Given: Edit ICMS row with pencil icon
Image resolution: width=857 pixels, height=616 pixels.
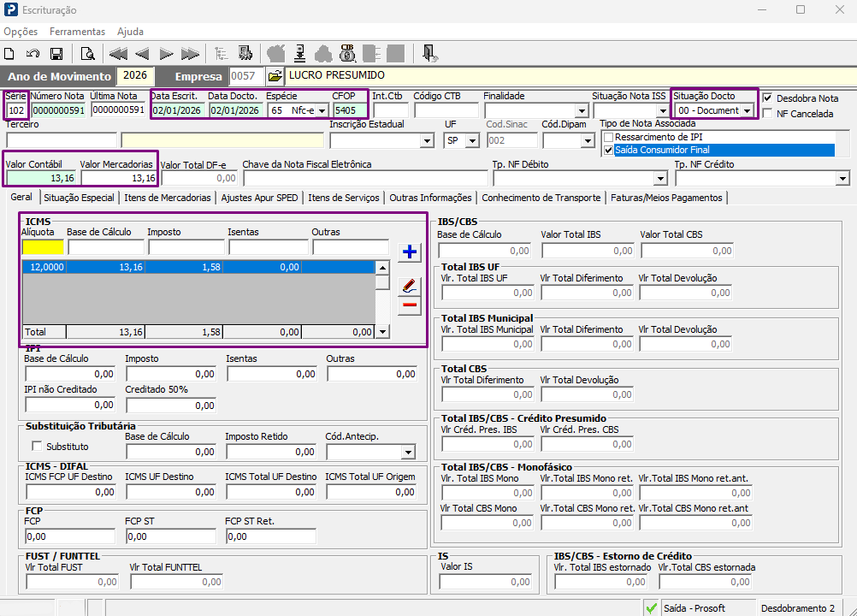Looking at the screenshot, I should click(410, 285).
